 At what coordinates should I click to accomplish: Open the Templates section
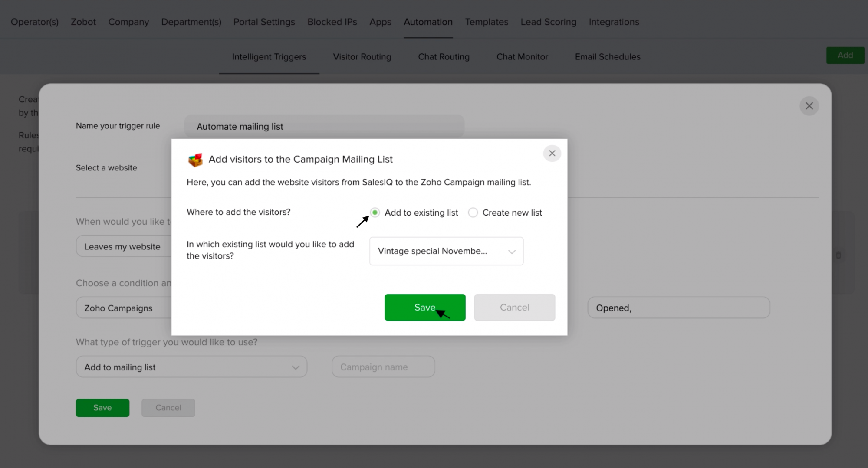pos(487,22)
